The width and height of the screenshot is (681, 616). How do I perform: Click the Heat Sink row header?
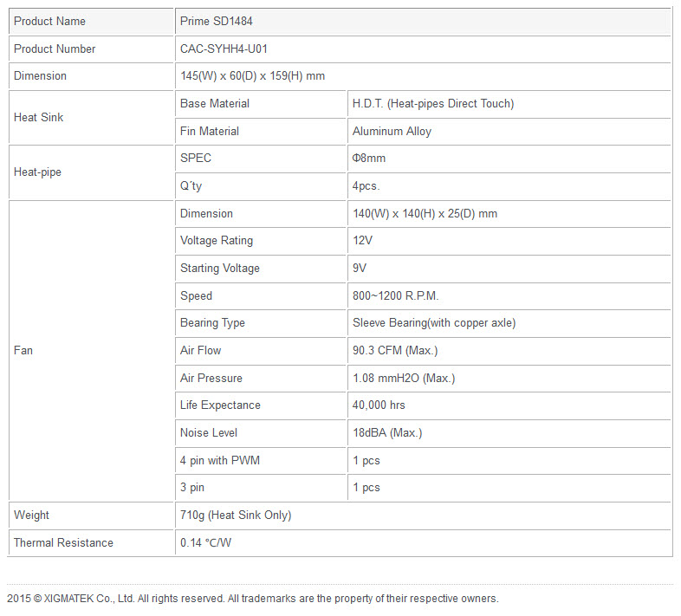[39, 117]
